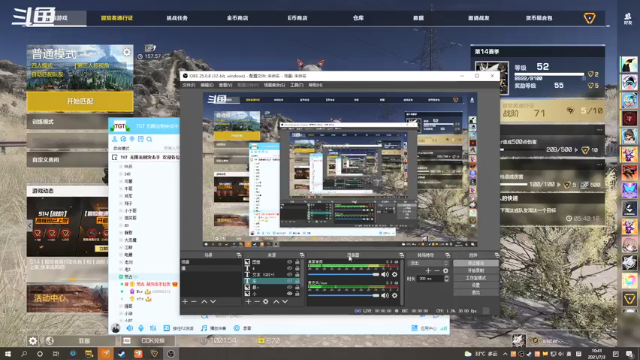Adjust the desktop audio volume slider

(x=344, y=275)
